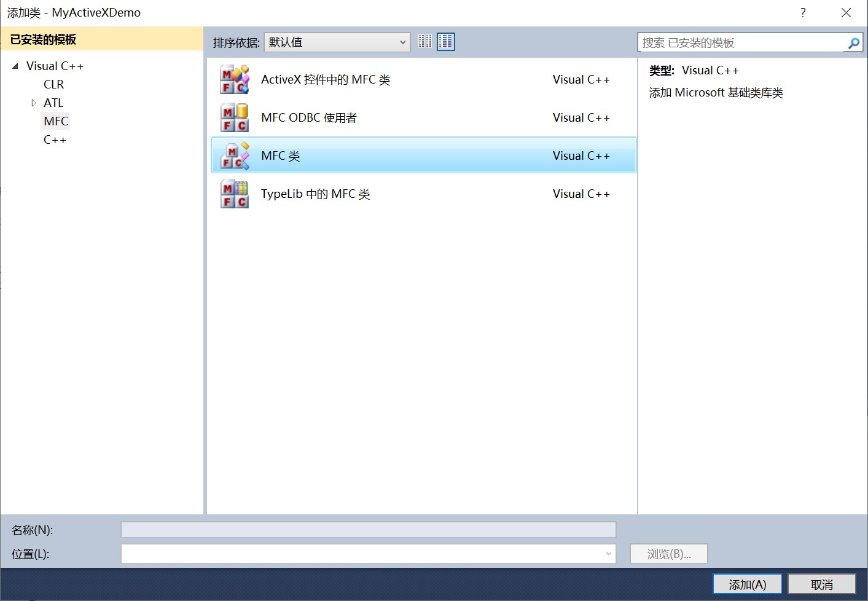Click the search magnifier icon
Image resolution: width=868 pixels, height=601 pixels.
coord(853,43)
